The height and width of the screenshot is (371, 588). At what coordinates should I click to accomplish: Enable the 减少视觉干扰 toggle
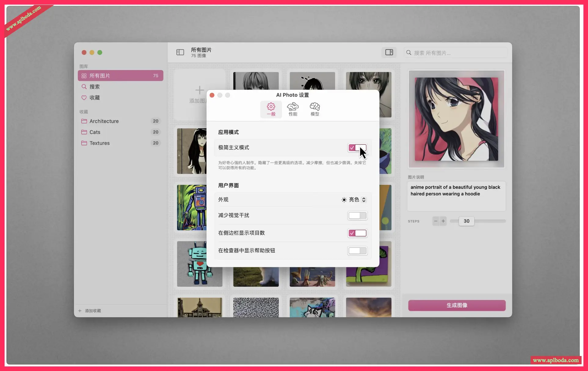pyautogui.click(x=357, y=215)
